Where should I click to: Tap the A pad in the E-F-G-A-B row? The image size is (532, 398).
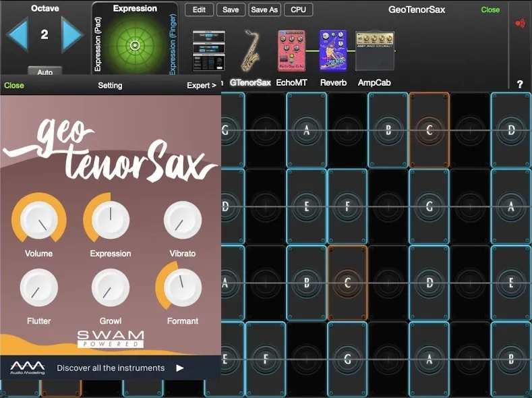pos(430,359)
